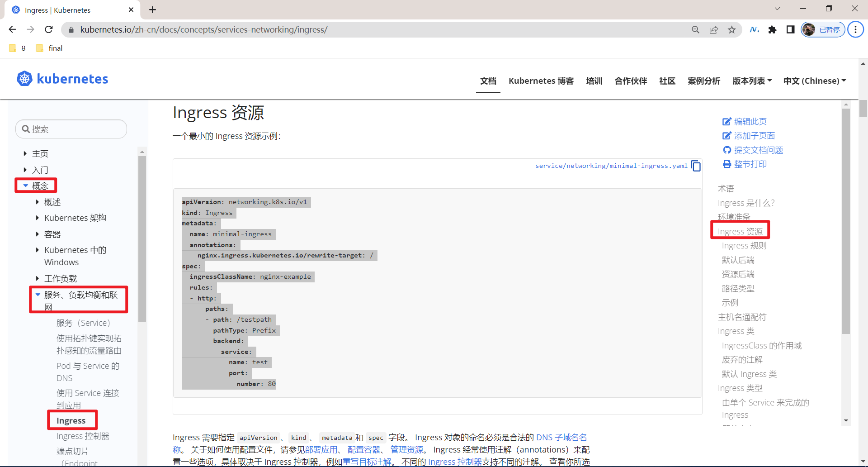The height and width of the screenshot is (467, 868).
Task: Expand the 容器 tree item
Action: point(38,234)
